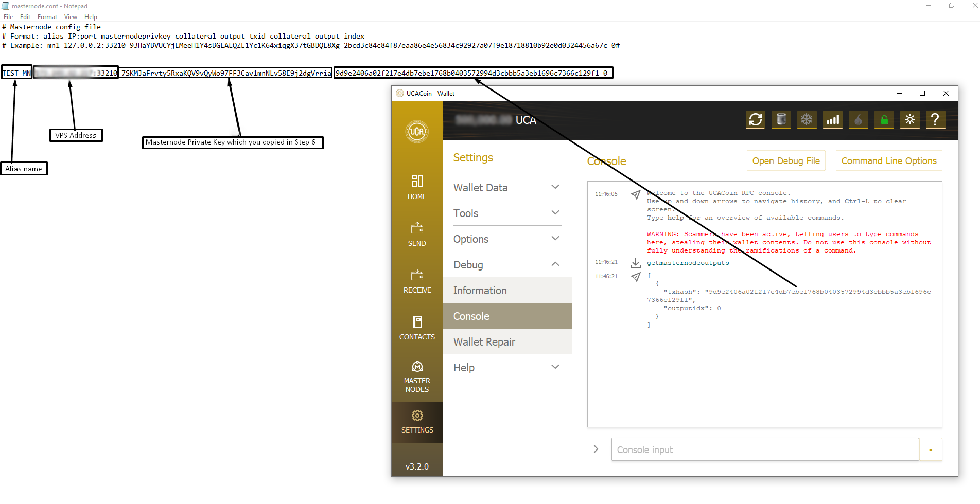Expand the Help settings section

pyautogui.click(x=507, y=367)
